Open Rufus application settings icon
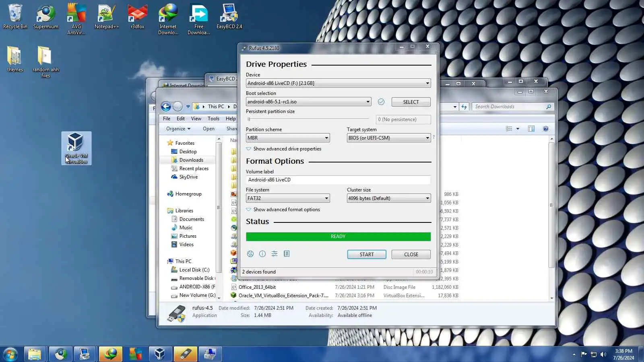This screenshot has width=644, height=362. click(275, 254)
